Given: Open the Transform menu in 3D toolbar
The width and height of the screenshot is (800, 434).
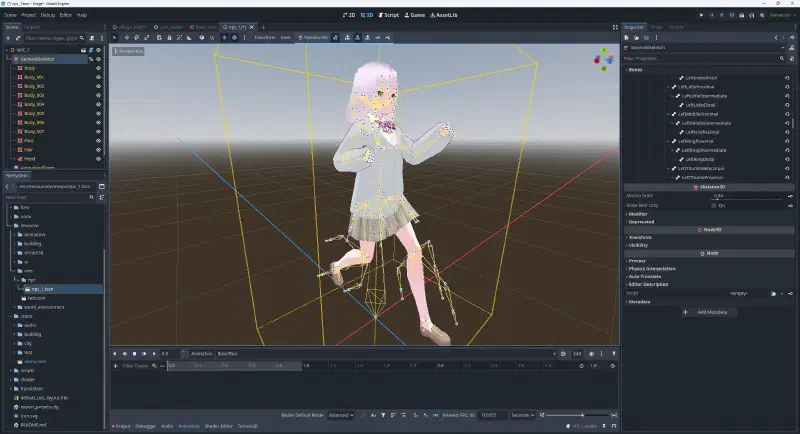Looking at the screenshot, I should click(265, 37).
